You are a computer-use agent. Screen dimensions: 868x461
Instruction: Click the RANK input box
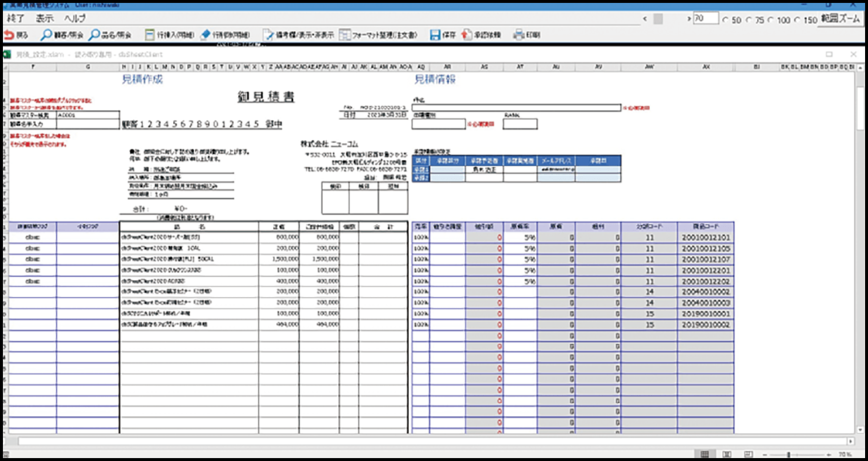520,124
